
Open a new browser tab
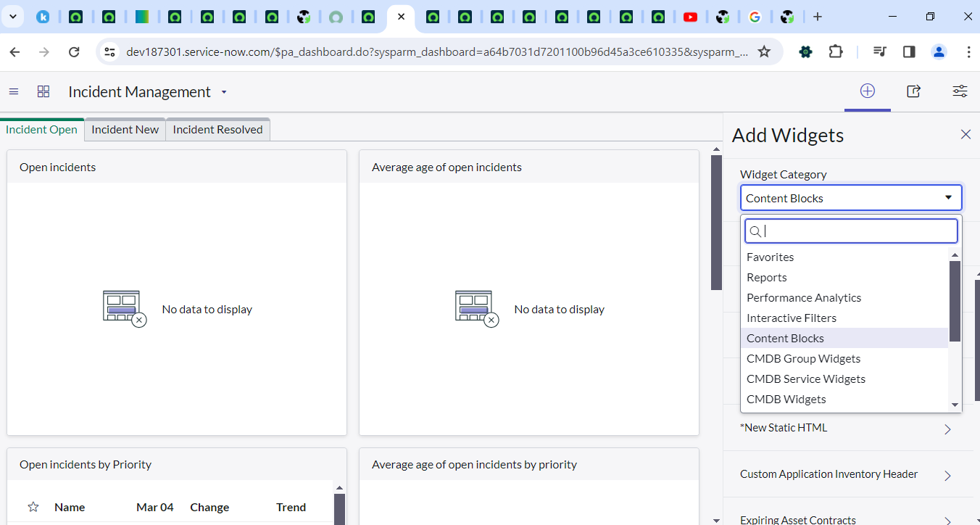click(818, 17)
